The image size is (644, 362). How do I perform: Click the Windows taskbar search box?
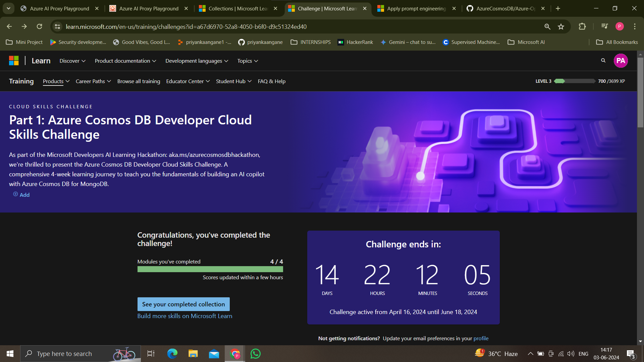pos(80,354)
